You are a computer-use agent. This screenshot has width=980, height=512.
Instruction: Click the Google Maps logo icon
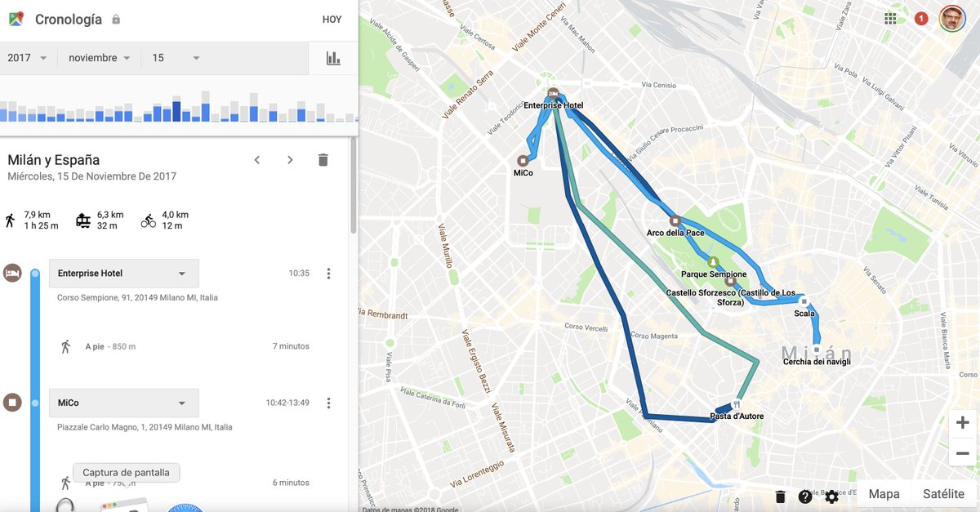pyautogui.click(x=16, y=19)
